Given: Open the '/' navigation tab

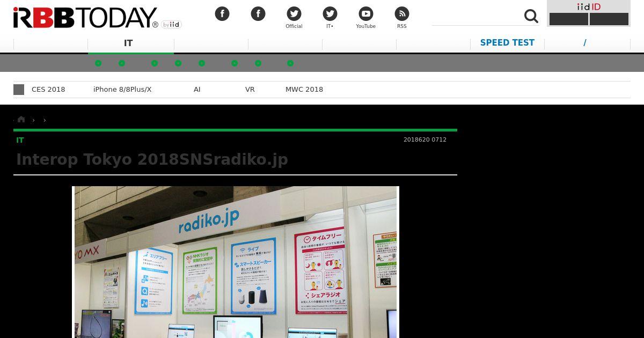Looking at the screenshot, I should (585, 43).
